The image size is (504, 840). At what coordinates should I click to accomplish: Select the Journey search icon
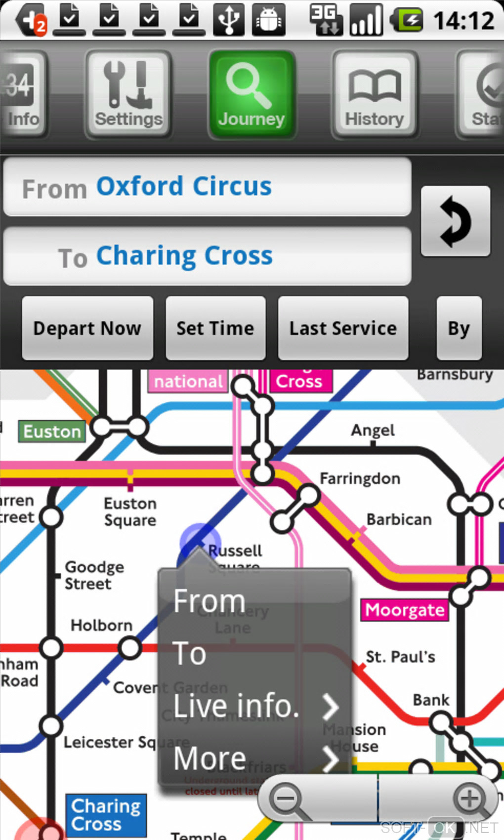tap(252, 94)
